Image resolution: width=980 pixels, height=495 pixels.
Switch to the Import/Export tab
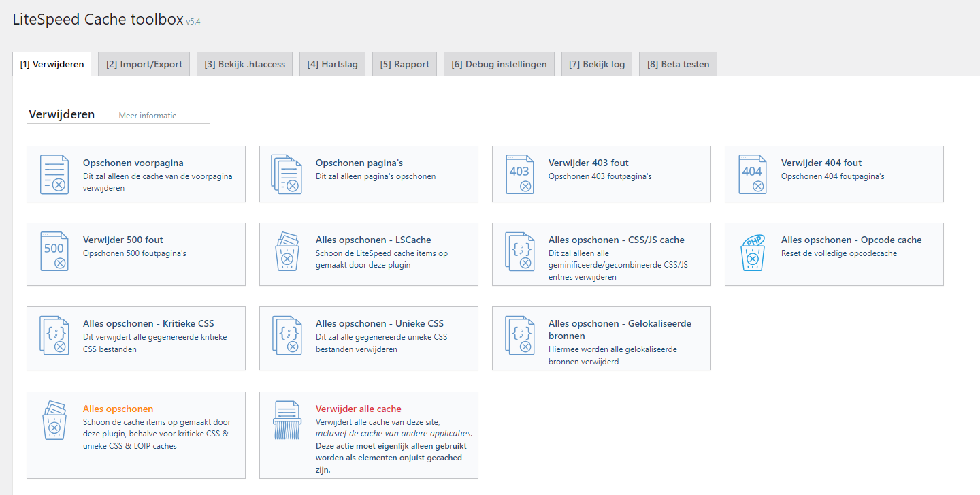[x=144, y=63]
